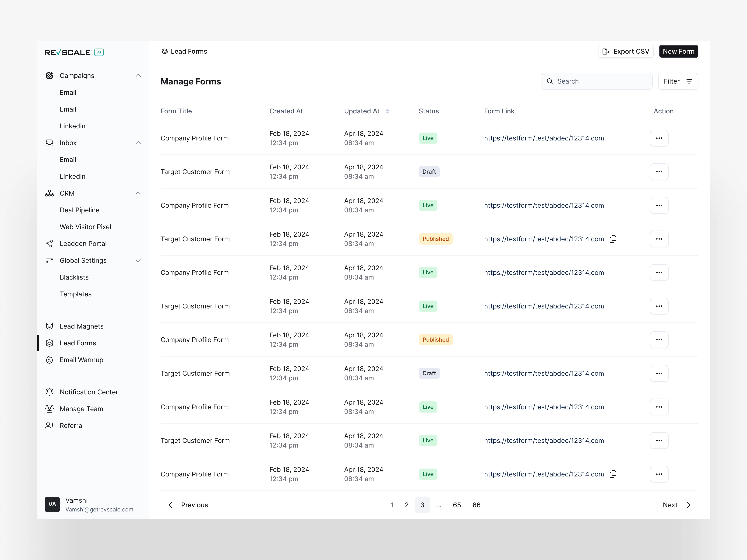Collapse the Inbox section chevron
The image size is (747, 560).
pyautogui.click(x=138, y=143)
